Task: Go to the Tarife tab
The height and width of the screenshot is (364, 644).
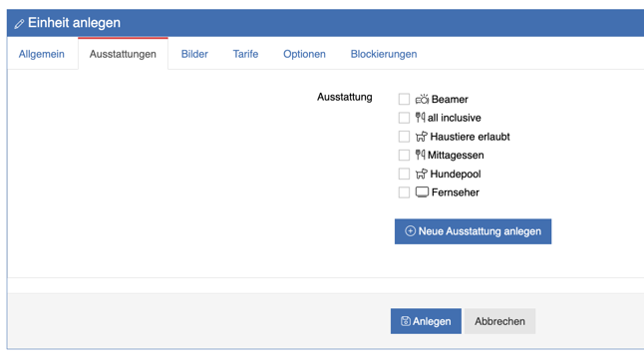Action: (245, 54)
